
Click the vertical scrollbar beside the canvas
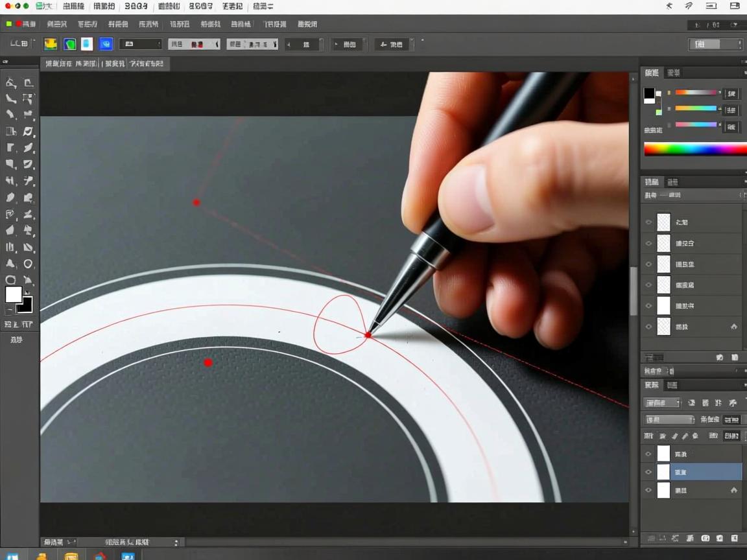pos(634,292)
